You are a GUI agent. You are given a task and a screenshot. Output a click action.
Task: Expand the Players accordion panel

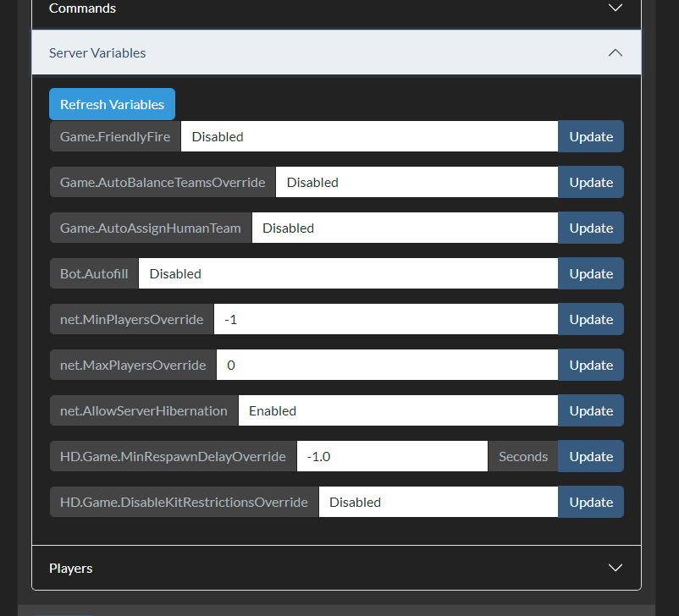pos(615,568)
